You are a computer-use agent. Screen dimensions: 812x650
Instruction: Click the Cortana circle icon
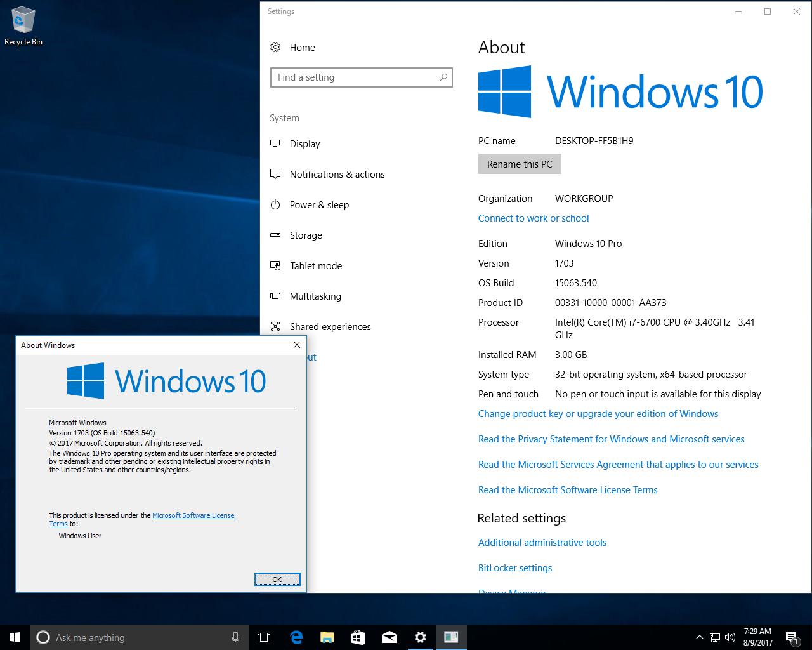pos(43,637)
